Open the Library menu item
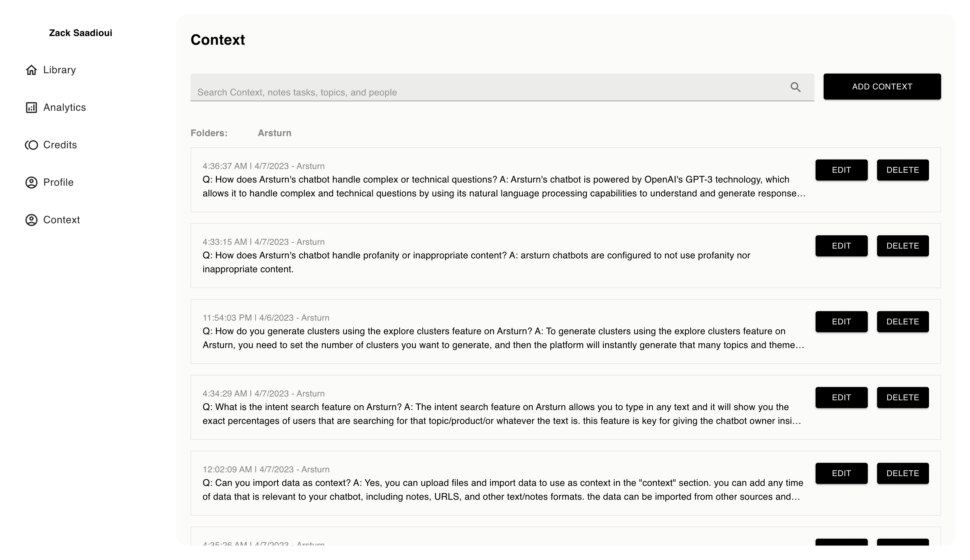This screenshot has height=560, width=970. [59, 70]
